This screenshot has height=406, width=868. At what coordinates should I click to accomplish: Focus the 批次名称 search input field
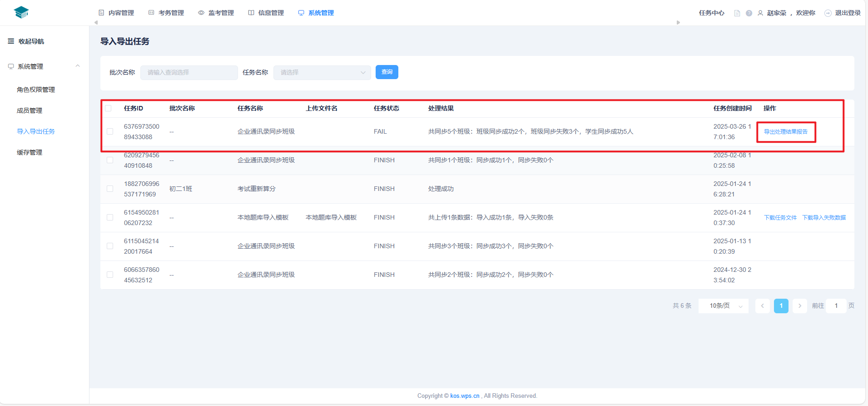(x=189, y=72)
